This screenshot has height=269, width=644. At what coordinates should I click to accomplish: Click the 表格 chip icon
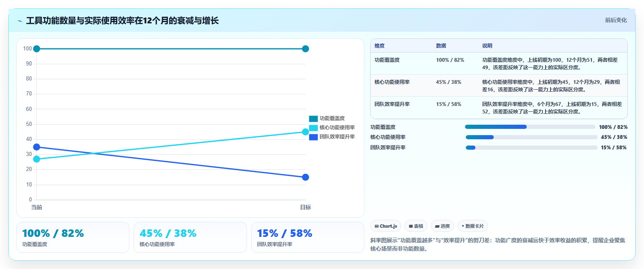[x=411, y=226]
